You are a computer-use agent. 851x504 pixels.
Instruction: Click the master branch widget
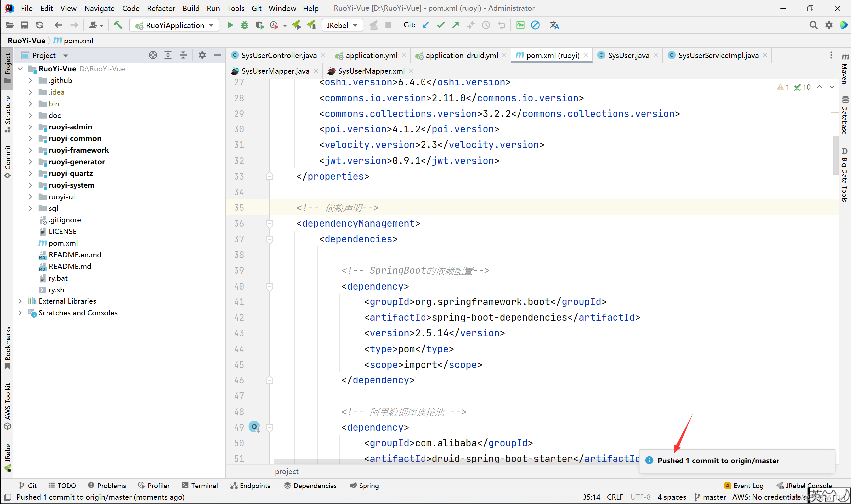coord(710,497)
